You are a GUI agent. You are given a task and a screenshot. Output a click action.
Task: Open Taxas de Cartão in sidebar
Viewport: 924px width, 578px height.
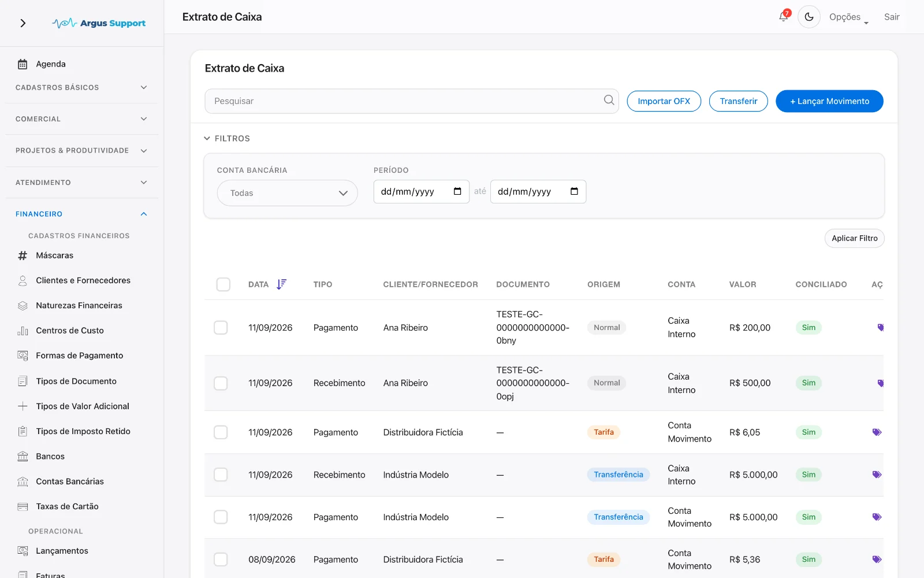(x=58, y=506)
